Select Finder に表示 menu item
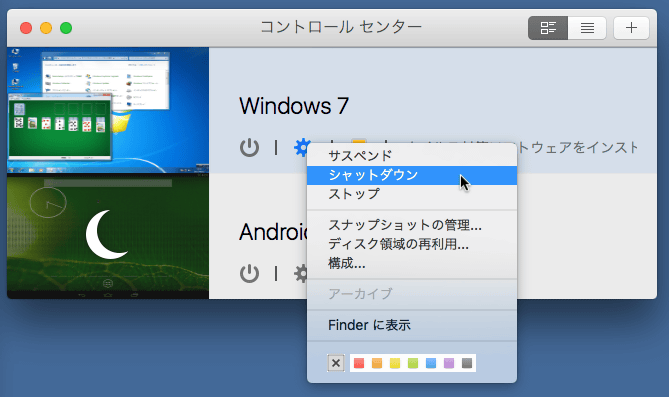Viewport: 669px width, 397px height. click(412, 325)
